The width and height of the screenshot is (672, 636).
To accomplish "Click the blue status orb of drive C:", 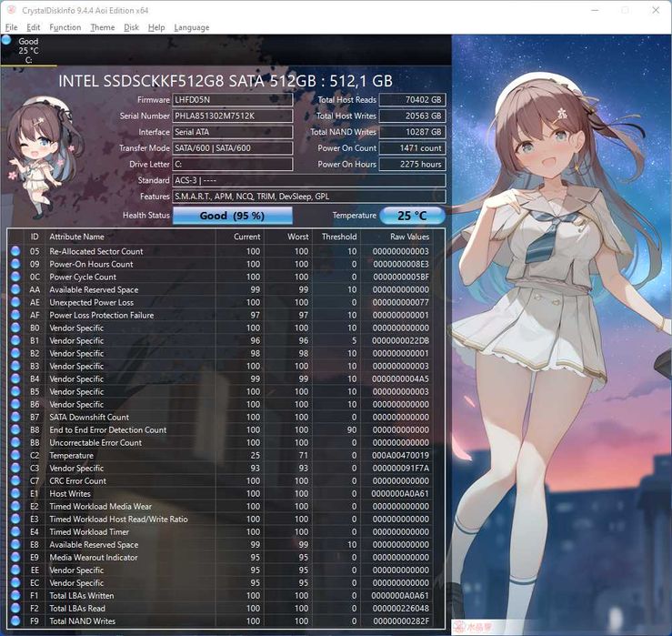I will point(6,40).
